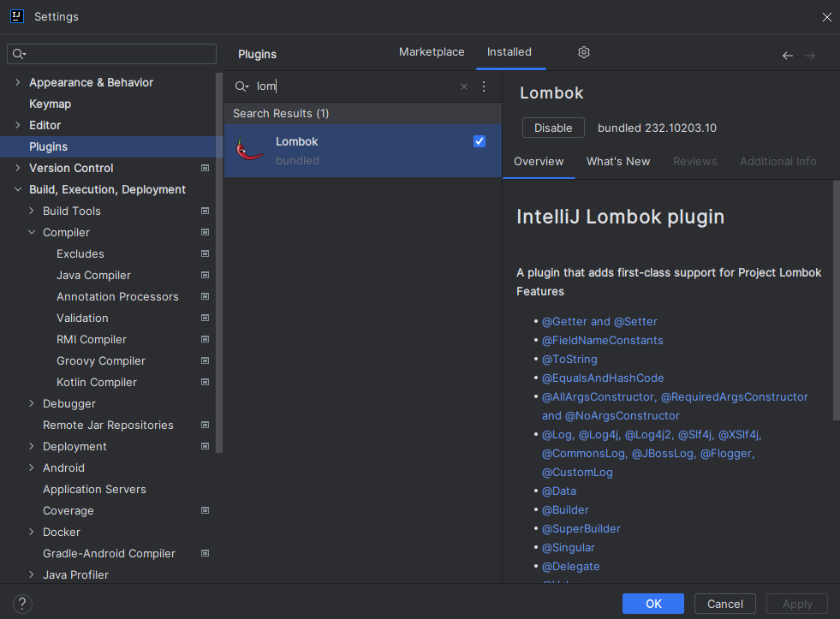Uncheck the Lombok plugin enabled checkbox
The width and height of the screenshot is (840, 619).
[480, 141]
